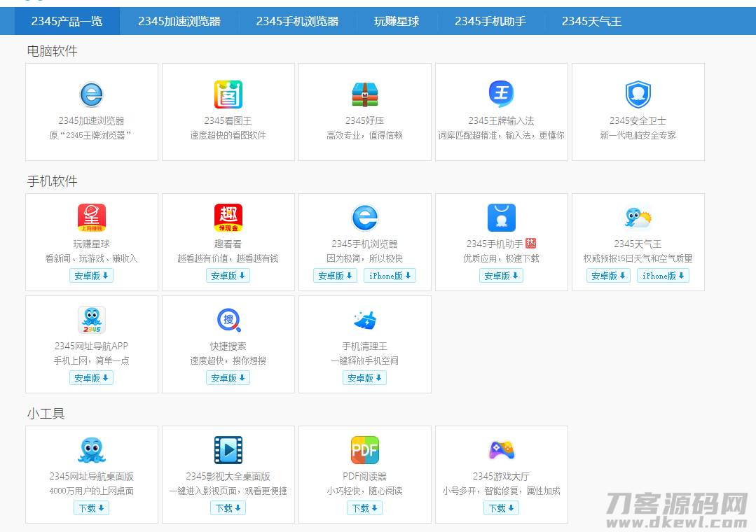Click 下载 for 2345影视大全桌面版
The image size is (756, 532).
[x=228, y=508]
